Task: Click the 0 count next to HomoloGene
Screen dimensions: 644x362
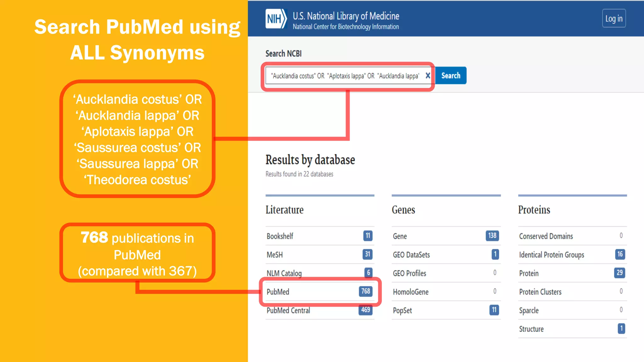Action: (495, 291)
